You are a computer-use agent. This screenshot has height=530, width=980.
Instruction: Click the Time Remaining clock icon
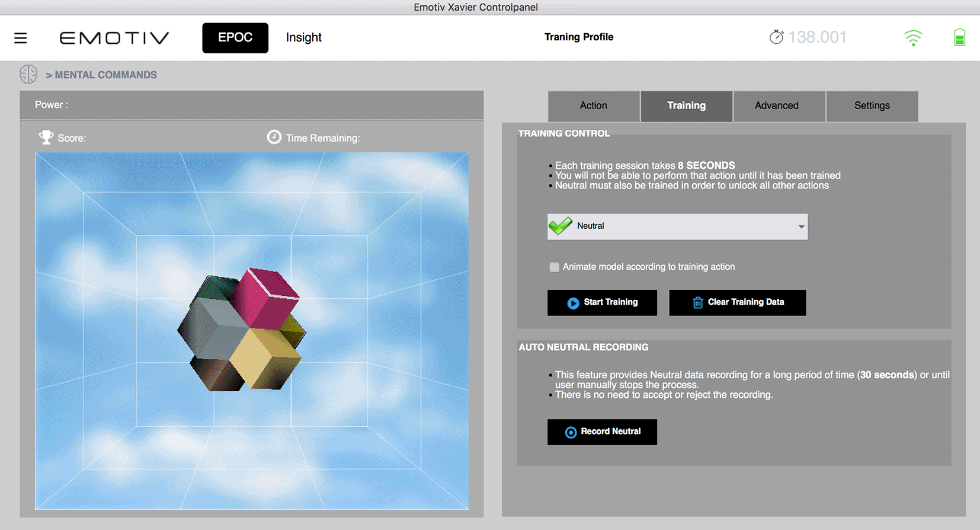[x=274, y=138]
